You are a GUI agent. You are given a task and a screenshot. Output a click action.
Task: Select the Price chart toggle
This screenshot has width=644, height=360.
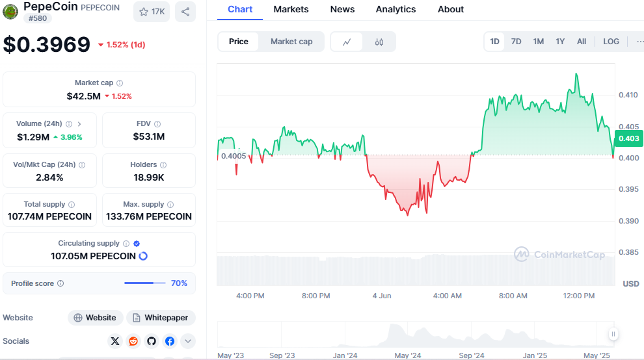point(239,42)
